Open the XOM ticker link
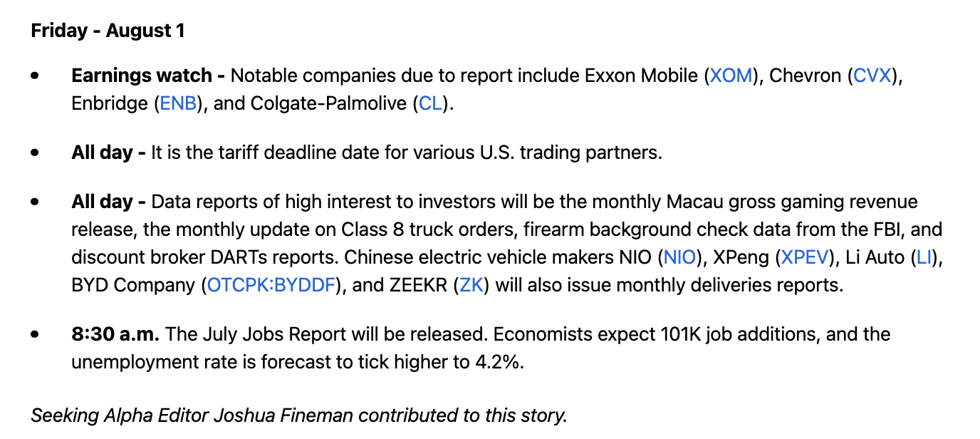 pos(731,76)
